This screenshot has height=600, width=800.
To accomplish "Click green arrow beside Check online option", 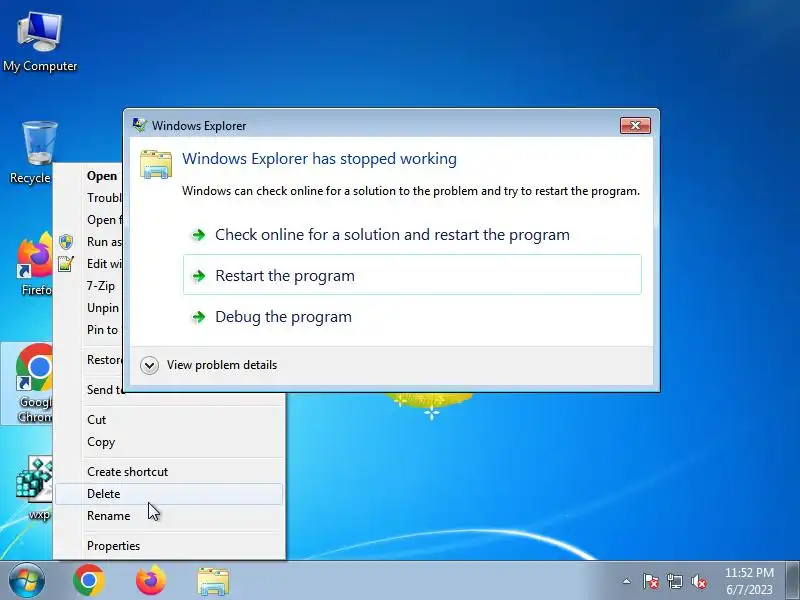I will [198, 235].
